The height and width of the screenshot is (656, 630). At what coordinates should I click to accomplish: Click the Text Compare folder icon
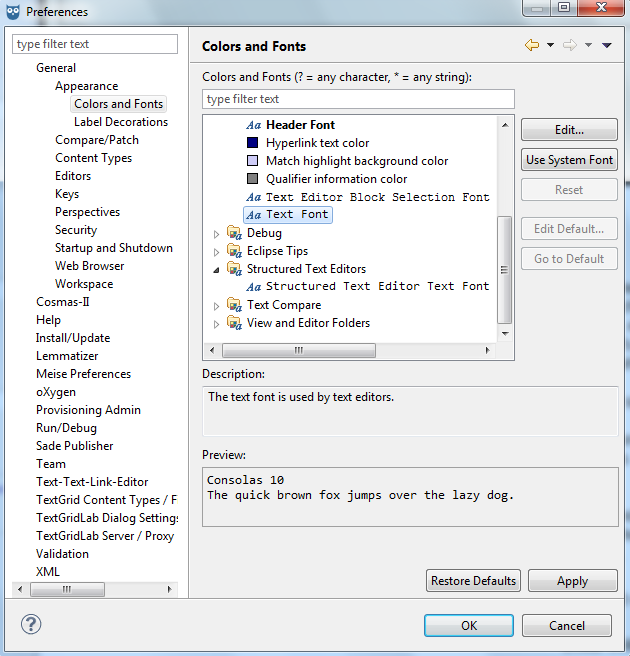pos(234,305)
